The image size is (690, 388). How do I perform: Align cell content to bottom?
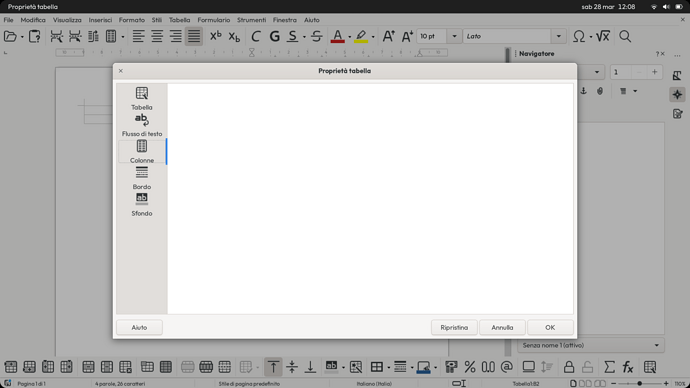click(310, 367)
